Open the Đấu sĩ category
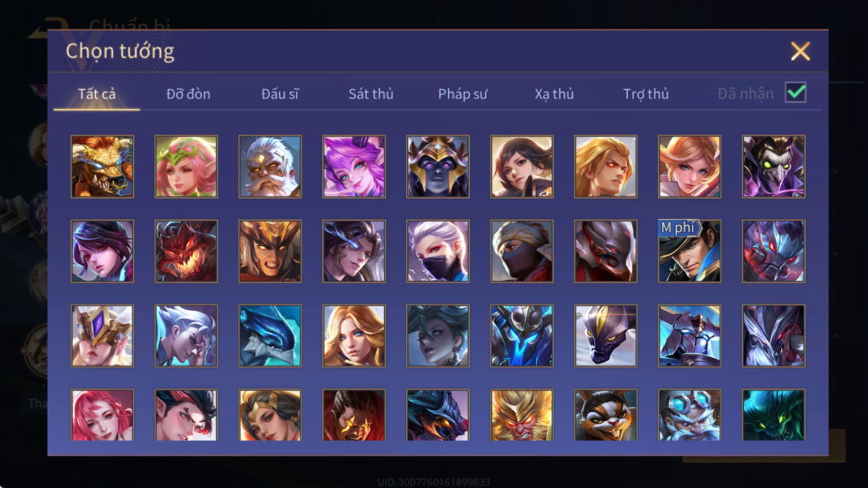This screenshot has height=488, width=868. tap(280, 94)
